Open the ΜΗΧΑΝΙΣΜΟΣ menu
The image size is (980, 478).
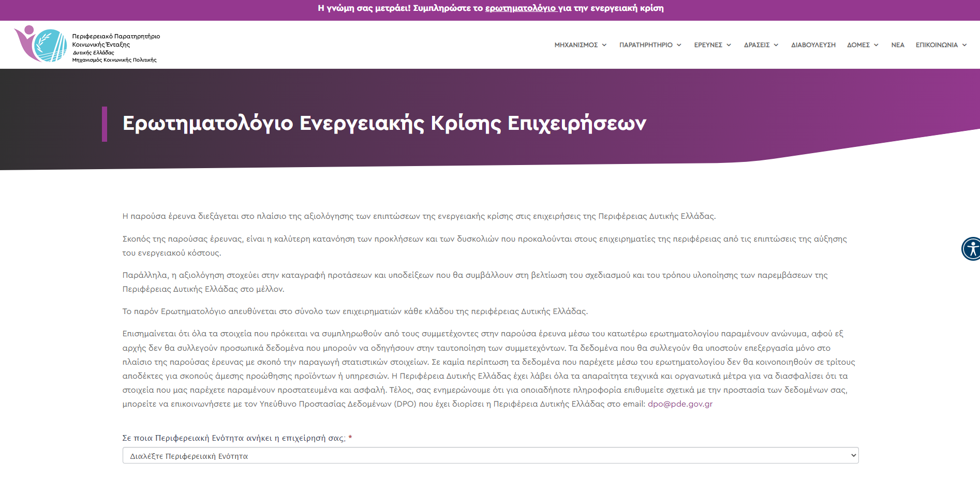coord(576,45)
